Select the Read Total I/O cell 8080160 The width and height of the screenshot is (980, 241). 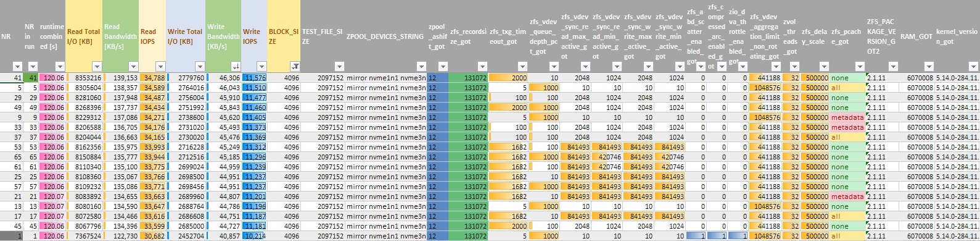[84, 206]
